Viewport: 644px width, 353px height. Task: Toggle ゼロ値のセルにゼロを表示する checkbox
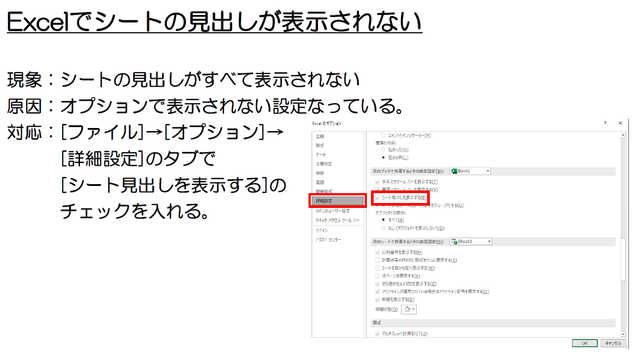(377, 284)
